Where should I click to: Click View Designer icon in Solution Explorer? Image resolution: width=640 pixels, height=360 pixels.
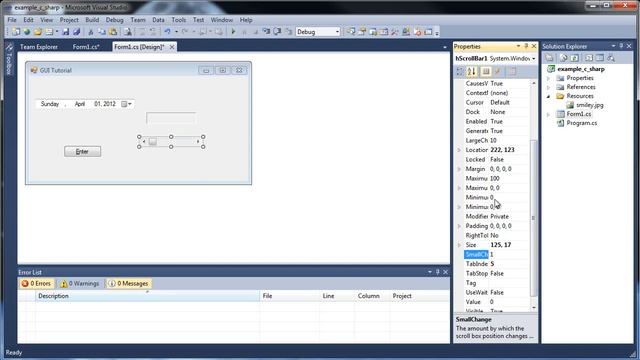(x=600, y=58)
